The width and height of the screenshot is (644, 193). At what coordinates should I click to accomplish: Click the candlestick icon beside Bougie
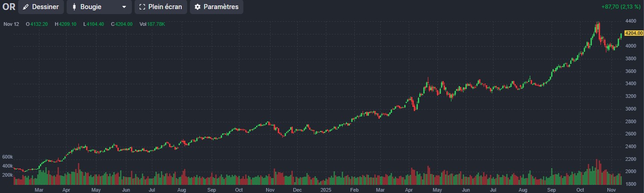pyautogui.click(x=74, y=7)
